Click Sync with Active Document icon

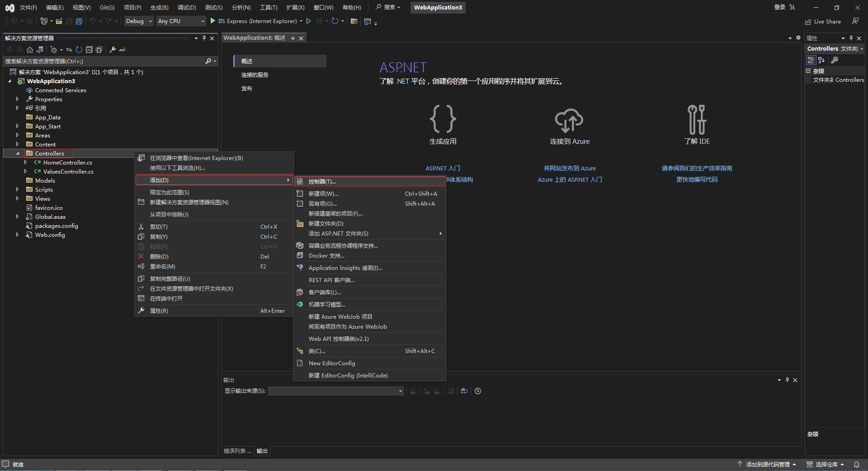coord(69,50)
